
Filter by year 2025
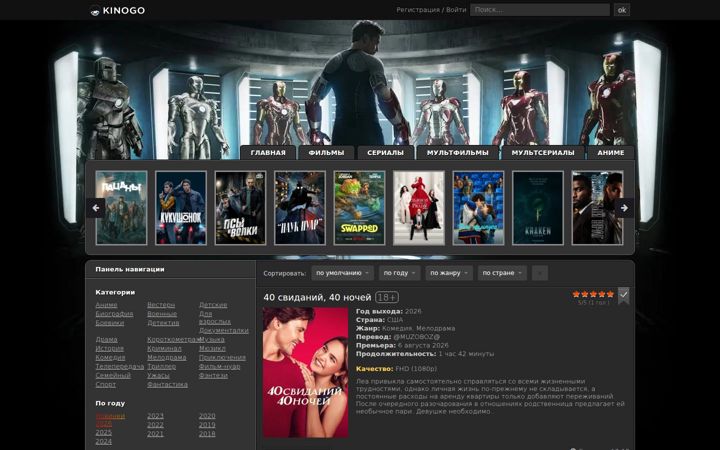click(x=103, y=433)
